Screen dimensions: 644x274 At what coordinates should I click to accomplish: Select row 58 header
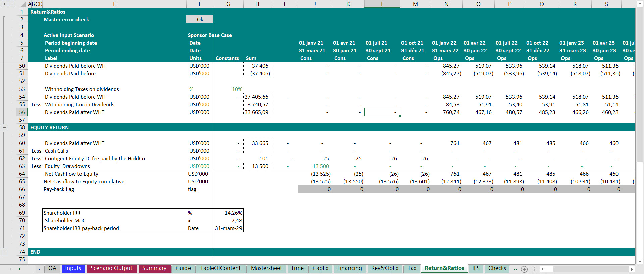22,127
